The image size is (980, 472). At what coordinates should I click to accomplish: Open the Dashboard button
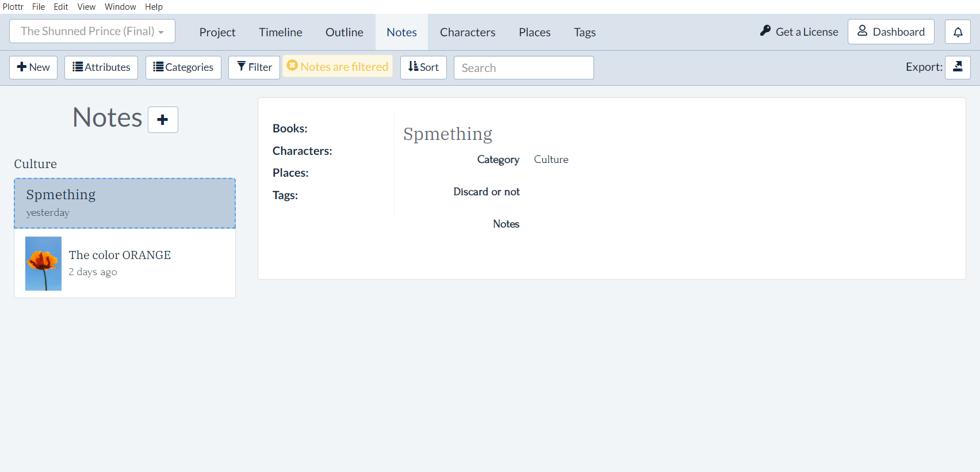(x=891, y=32)
